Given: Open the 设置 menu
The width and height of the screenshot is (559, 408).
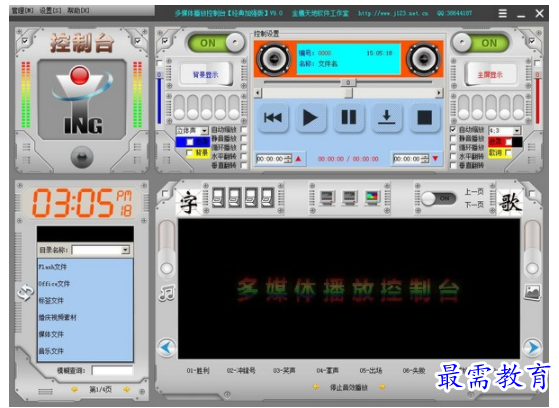Looking at the screenshot, I should pos(50,11).
